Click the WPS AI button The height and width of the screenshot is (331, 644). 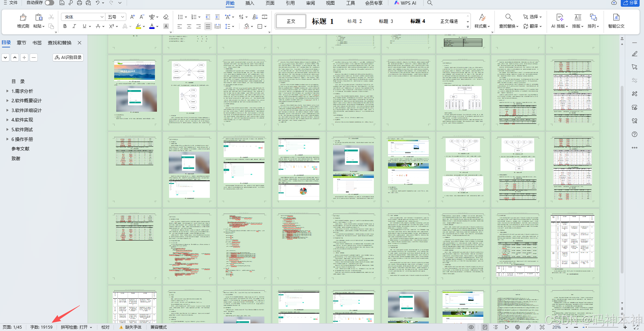[x=405, y=3]
